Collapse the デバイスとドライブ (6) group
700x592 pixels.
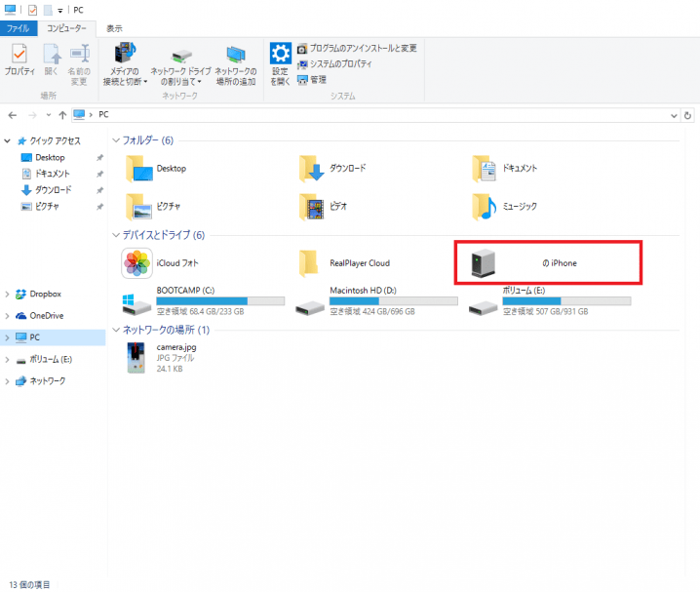(x=116, y=235)
